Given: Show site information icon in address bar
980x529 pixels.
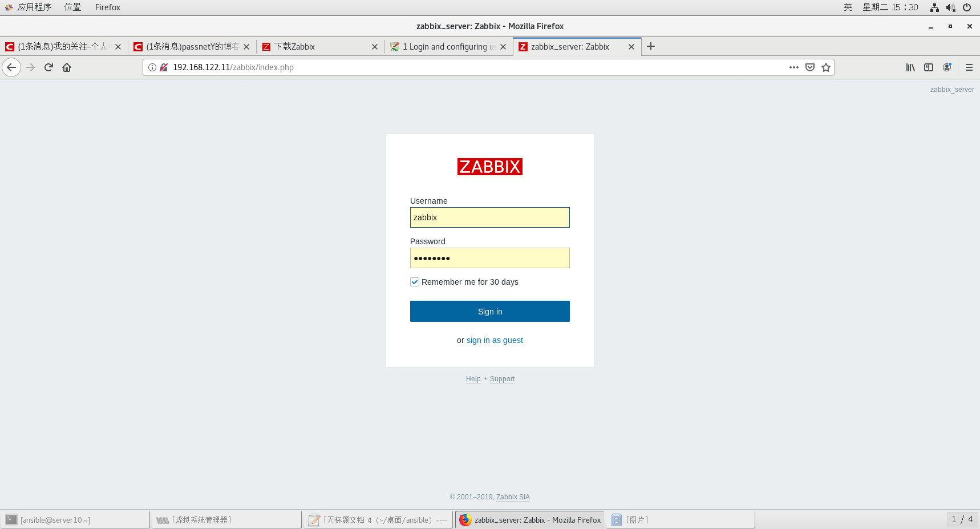Looking at the screenshot, I should click(x=152, y=67).
